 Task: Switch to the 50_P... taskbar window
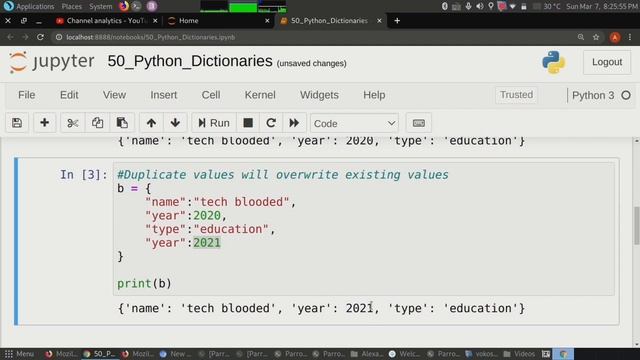pyautogui.click(x=99, y=354)
